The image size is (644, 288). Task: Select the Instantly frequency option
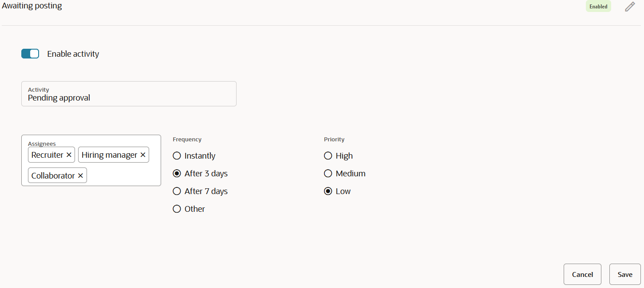tap(177, 156)
